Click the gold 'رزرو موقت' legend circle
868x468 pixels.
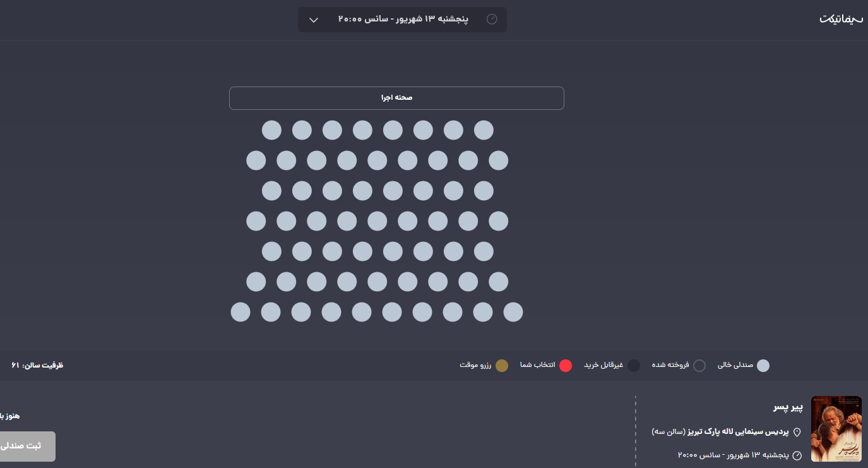click(502, 366)
